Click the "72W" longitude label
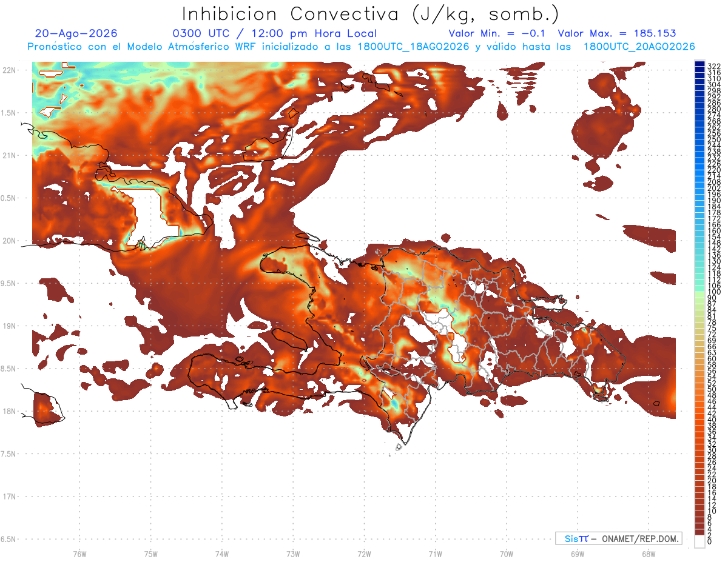The image size is (728, 562). click(x=364, y=554)
